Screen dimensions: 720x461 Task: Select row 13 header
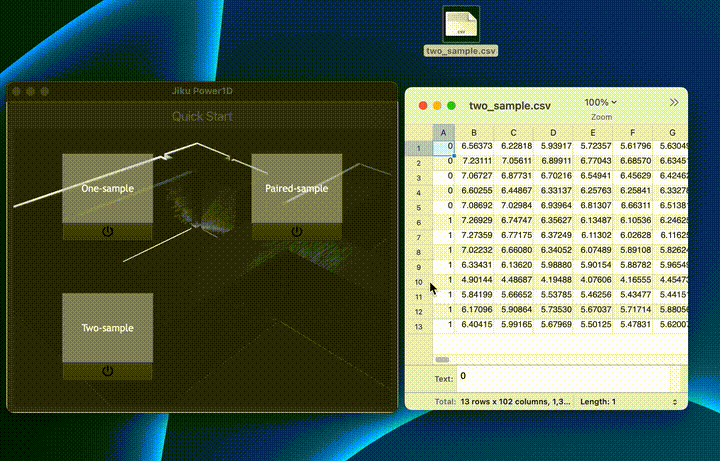pyautogui.click(x=418, y=326)
